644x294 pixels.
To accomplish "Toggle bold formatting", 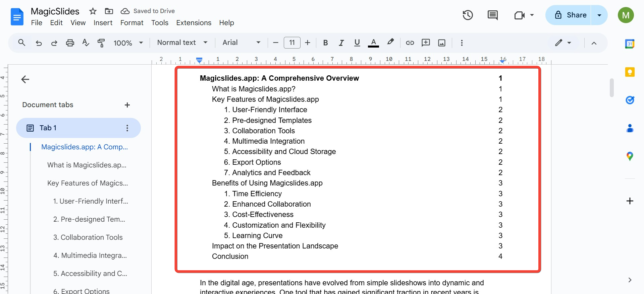I will pos(325,43).
